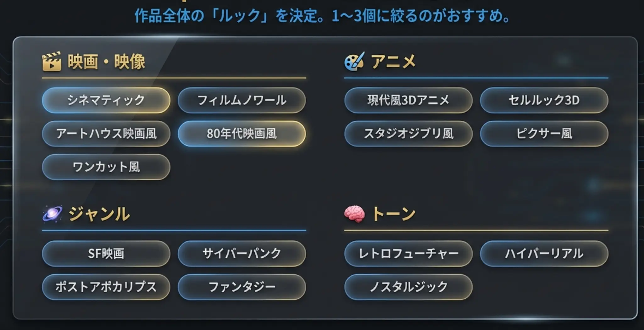Click the clapperboard icon beside 映画・映像
The image size is (644, 330).
52,62
